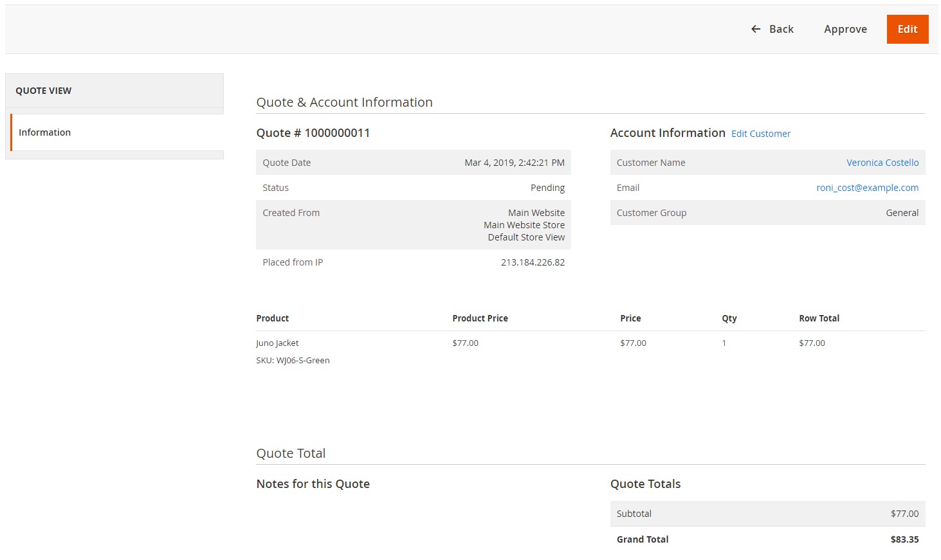The width and height of the screenshot is (941, 560).
Task: Select the quote date Mar 4, 2019 value
Action: (x=515, y=163)
